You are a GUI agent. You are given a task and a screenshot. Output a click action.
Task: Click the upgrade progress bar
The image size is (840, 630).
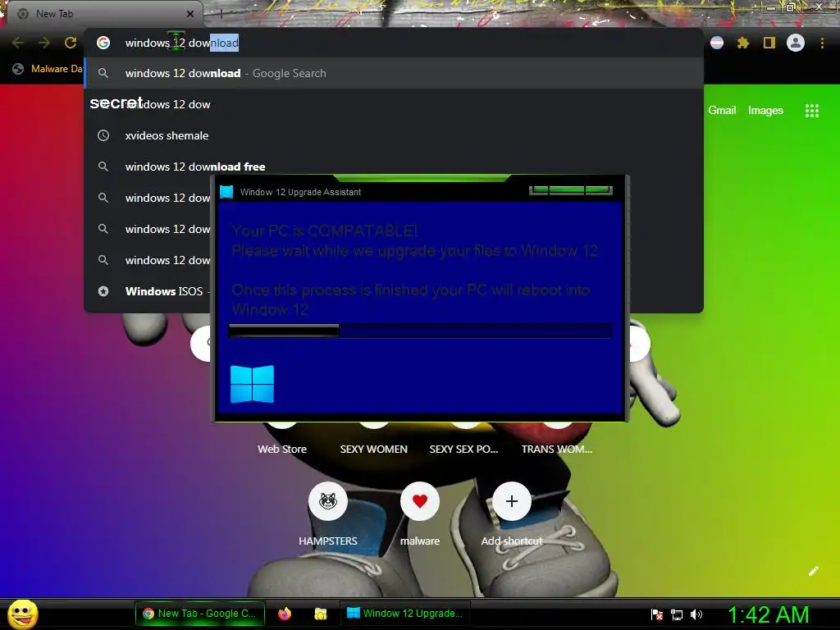(x=420, y=331)
